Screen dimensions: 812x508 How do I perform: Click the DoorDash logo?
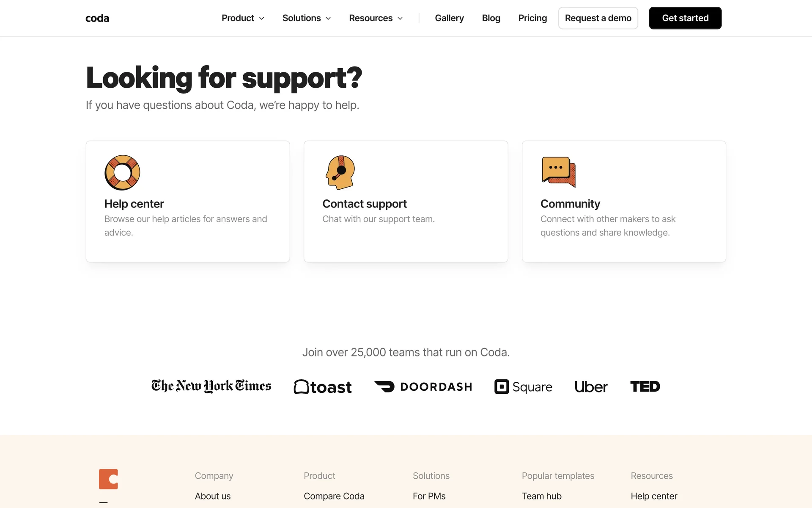pos(423,387)
